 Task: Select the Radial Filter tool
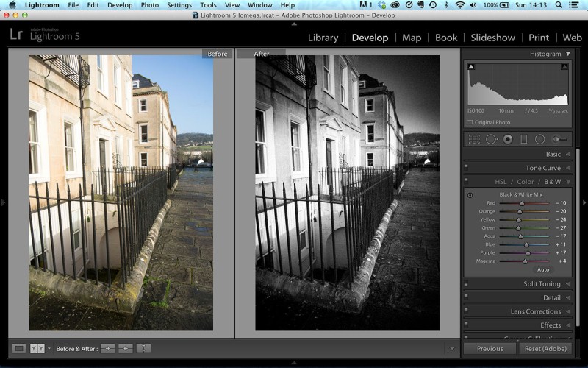tap(539, 139)
